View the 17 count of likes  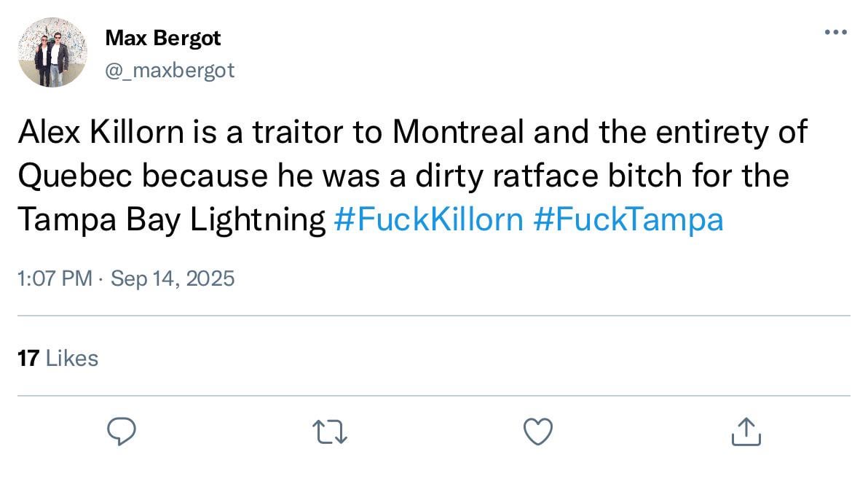coord(27,358)
